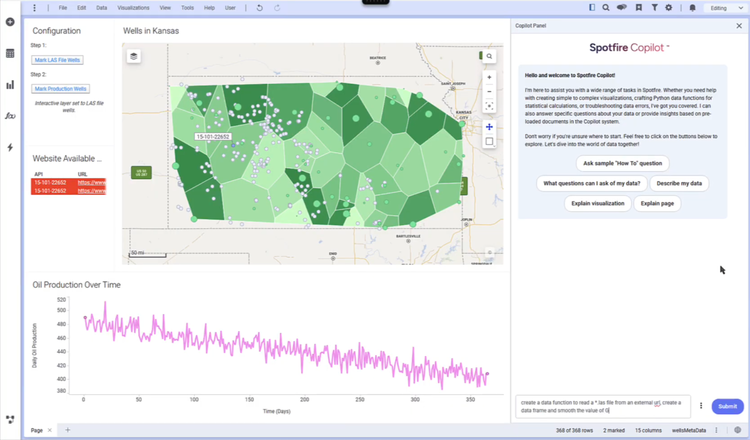Click the Mark LAS File Wells button
The width and height of the screenshot is (750, 440).
pyautogui.click(x=57, y=60)
